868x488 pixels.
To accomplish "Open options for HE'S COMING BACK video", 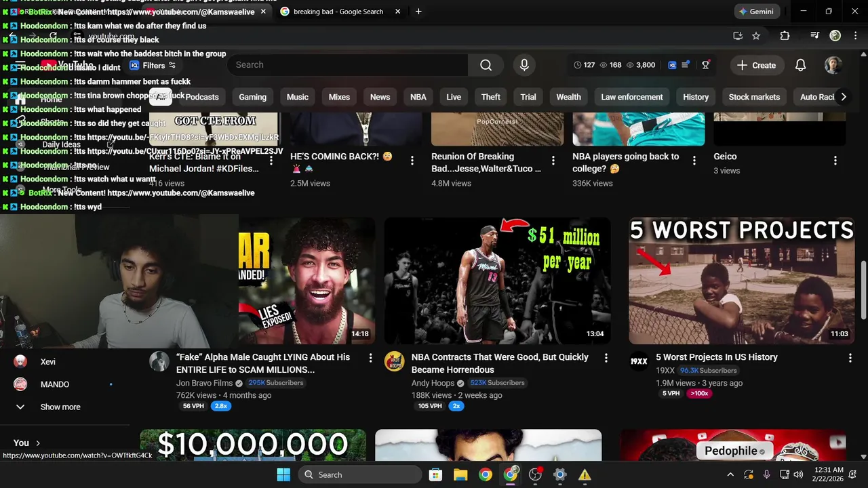I will pyautogui.click(x=412, y=161).
